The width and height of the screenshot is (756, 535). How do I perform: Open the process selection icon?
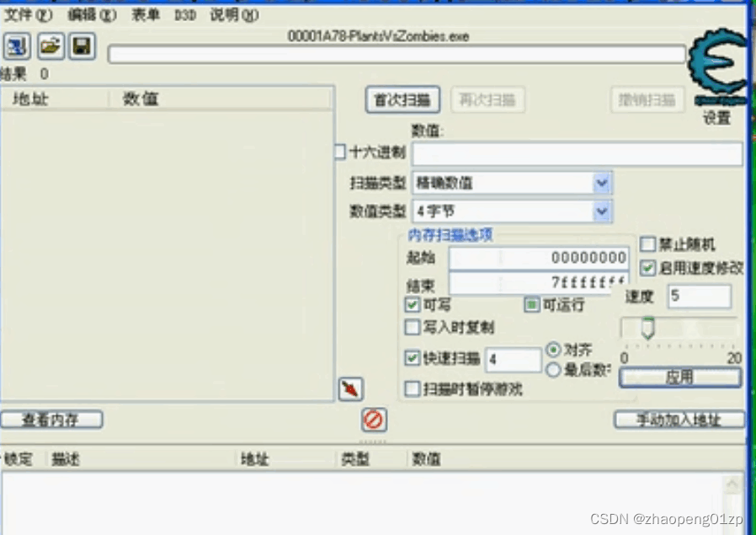pos(16,46)
